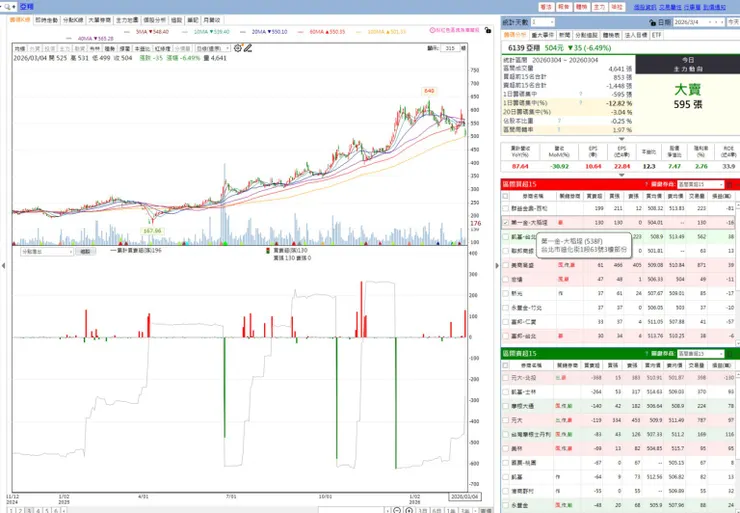Image resolution: width=740 pixels, height=513 pixels.
Task: Click the lock icon above the price chart
Action: tap(488, 30)
